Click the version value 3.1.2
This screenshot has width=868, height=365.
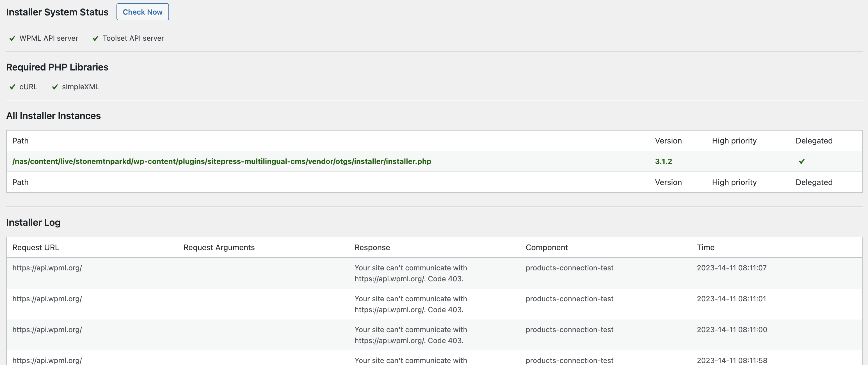coord(663,161)
